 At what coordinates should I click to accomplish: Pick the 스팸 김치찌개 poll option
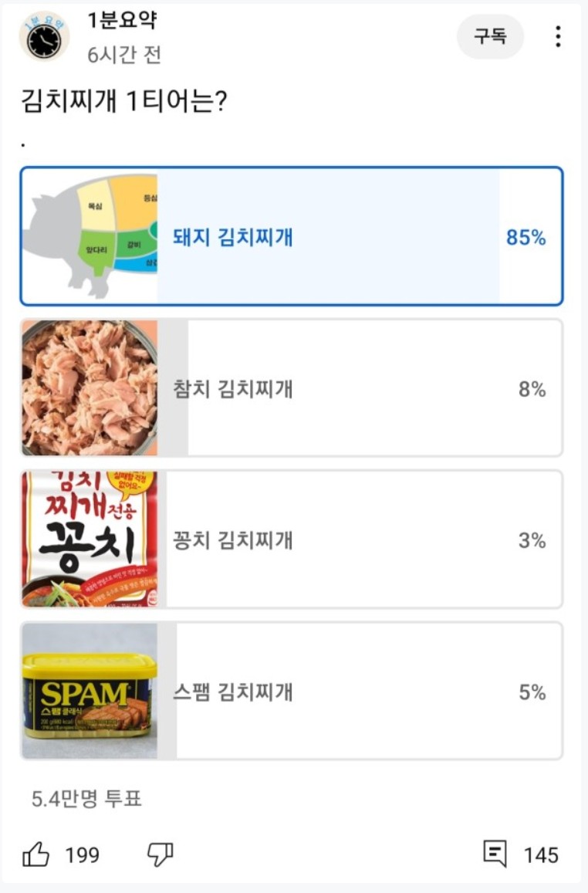click(292, 691)
